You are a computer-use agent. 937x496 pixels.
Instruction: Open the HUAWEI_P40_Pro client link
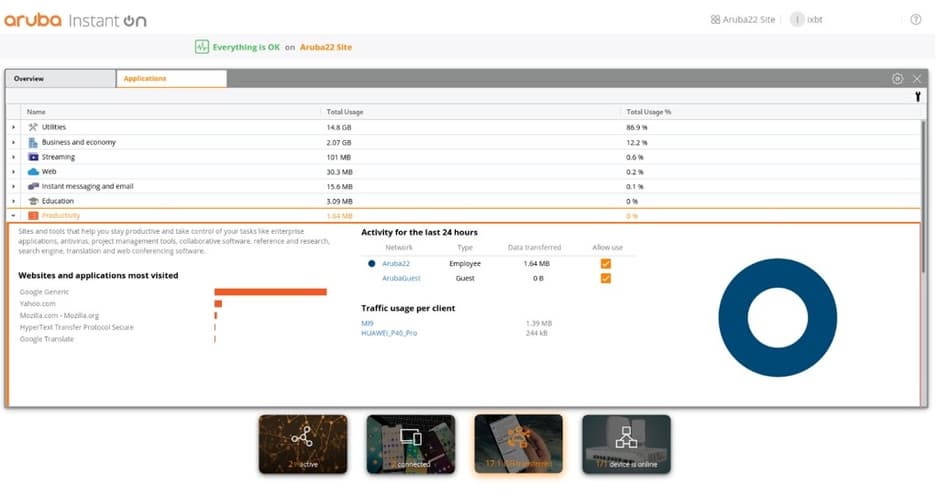pos(389,333)
